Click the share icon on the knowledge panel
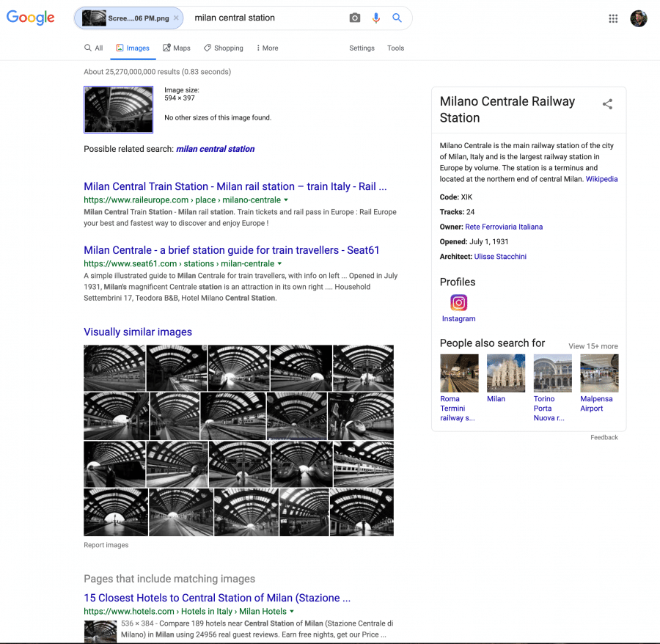This screenshot has height=644, width=660. [607, 104]
